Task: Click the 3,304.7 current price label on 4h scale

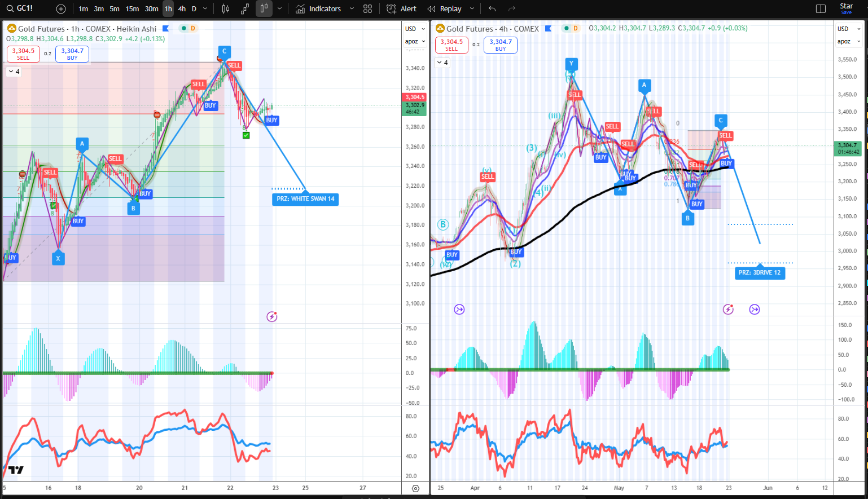Action: [x=848, y=148]
